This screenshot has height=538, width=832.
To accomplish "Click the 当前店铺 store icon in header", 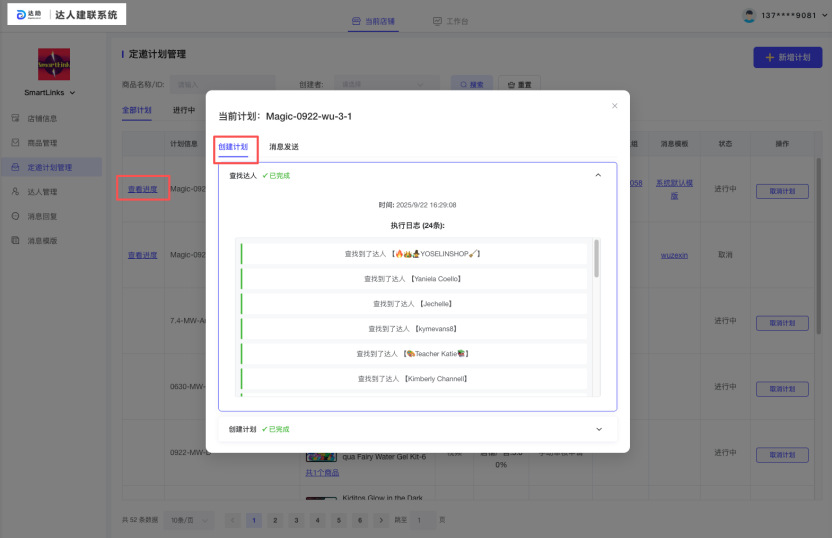I will 357,21.
